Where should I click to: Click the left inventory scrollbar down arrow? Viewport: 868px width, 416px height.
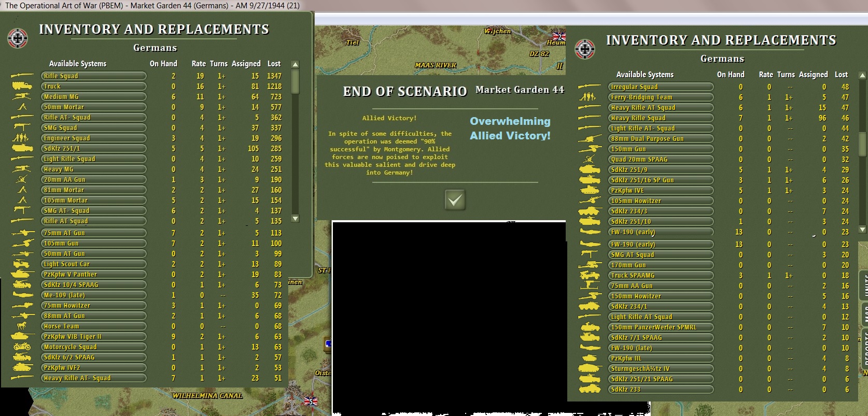[x=295, y=219]
